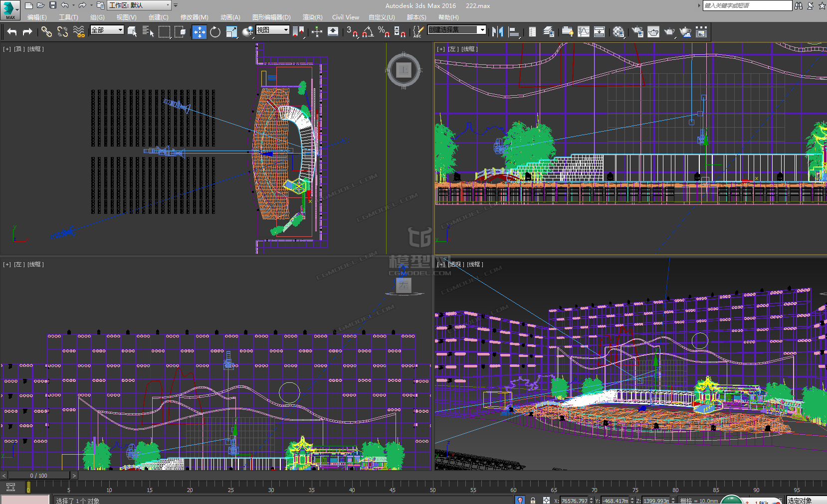Image resolution: width=827 pixels, height=504 pixels.
Task: Save the scene with the floppy disk icon
Action: (53, 5)
